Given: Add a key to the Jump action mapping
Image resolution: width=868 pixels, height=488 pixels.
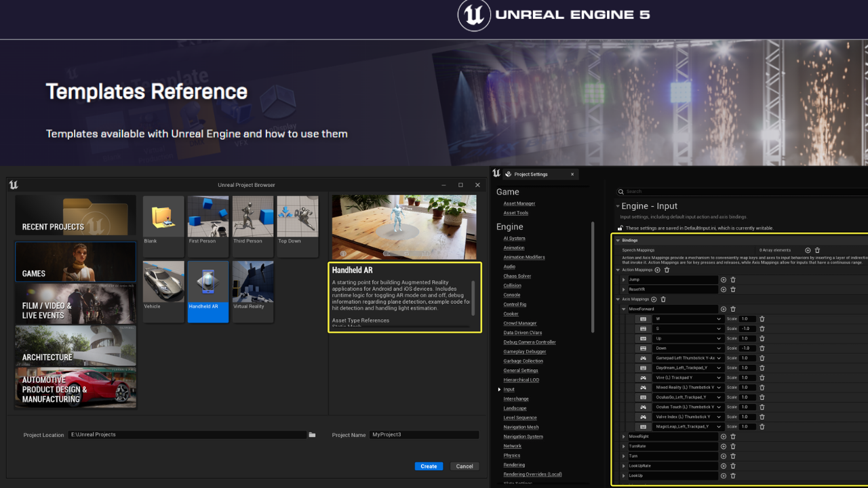Looking at the screenshot, I should point(724,279).
